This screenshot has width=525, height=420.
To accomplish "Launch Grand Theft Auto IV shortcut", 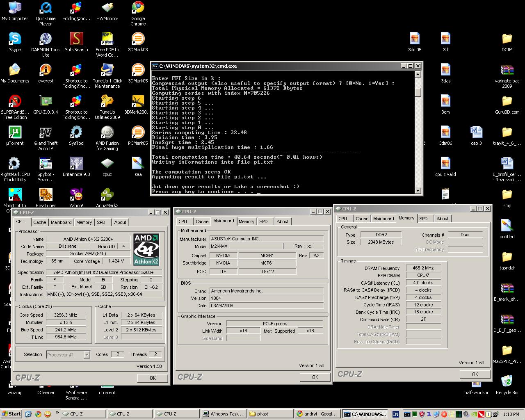I will [x=46, y=138].
